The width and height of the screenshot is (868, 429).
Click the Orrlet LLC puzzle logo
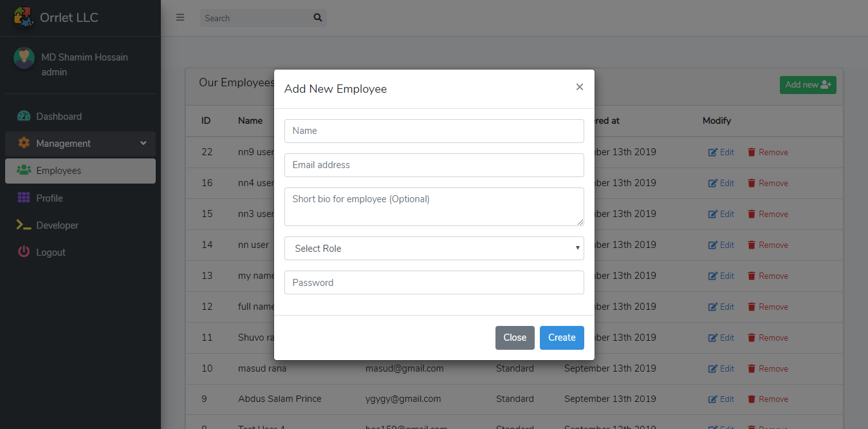[24, 17]
